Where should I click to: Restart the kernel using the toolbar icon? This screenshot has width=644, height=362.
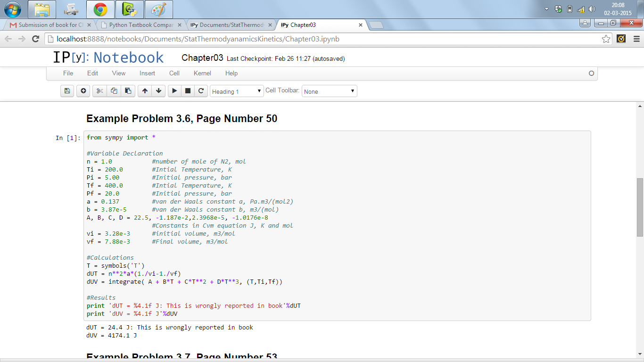[x=201, y=91]
